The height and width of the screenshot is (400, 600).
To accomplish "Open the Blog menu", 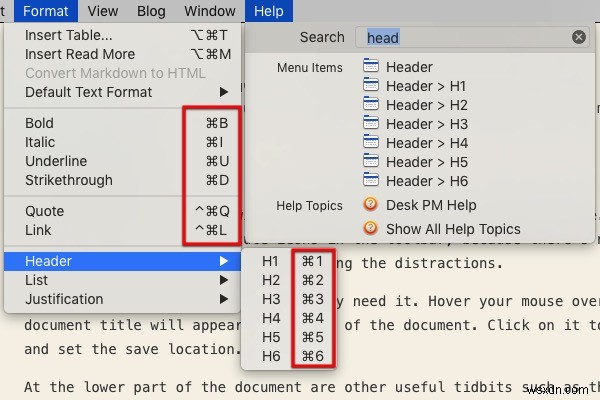I will [151, 11].
